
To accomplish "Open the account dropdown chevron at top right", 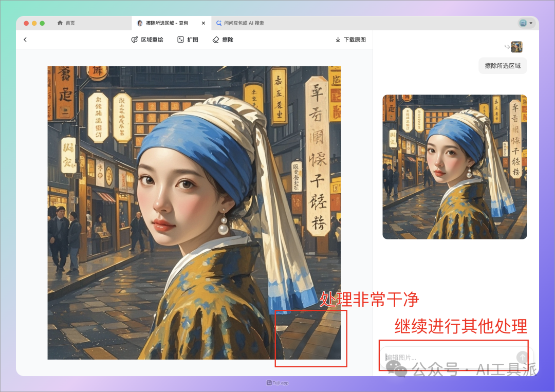I will (531, 23).
